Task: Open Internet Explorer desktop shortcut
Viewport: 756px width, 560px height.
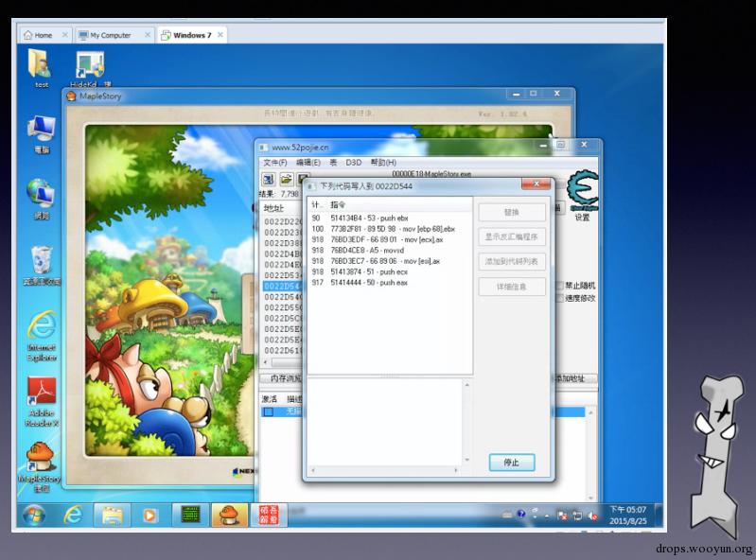Action: coord(42,327)
